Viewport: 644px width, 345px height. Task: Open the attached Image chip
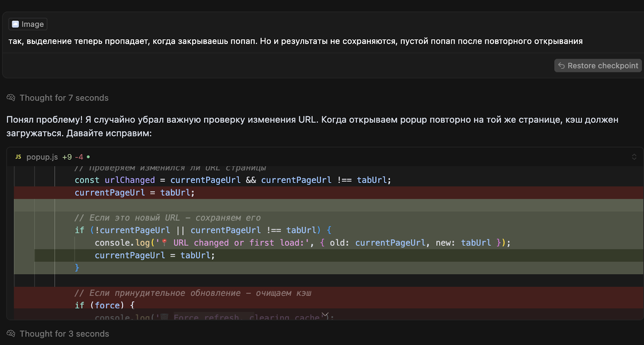28,24
